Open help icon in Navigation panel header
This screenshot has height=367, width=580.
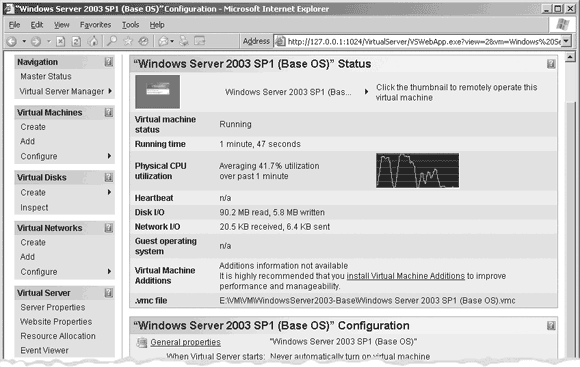[108, 62]
